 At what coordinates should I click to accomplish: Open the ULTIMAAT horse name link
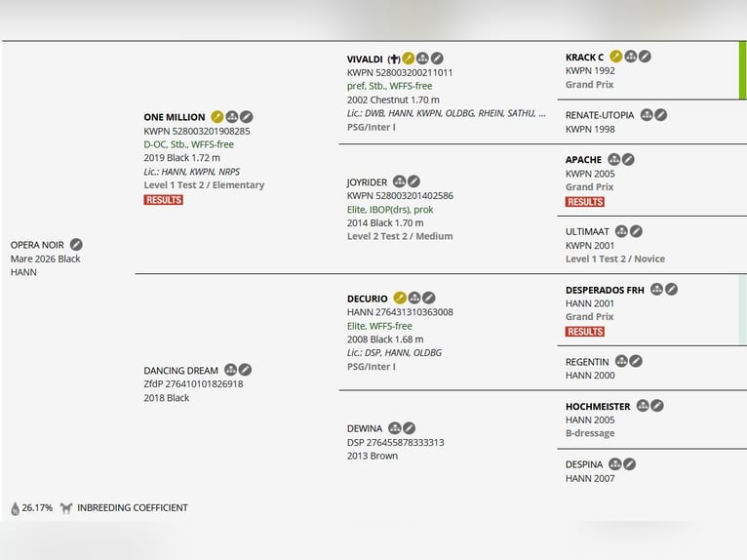[587, 231]
